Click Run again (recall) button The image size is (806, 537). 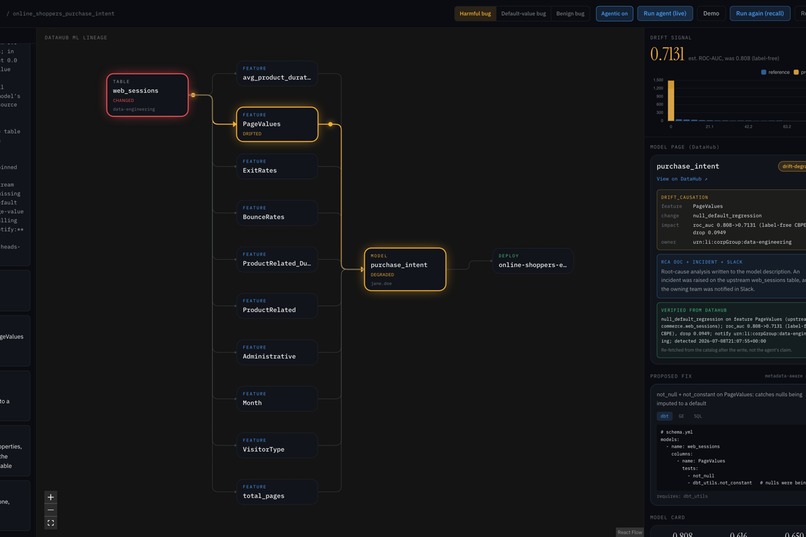click(760, 13)
